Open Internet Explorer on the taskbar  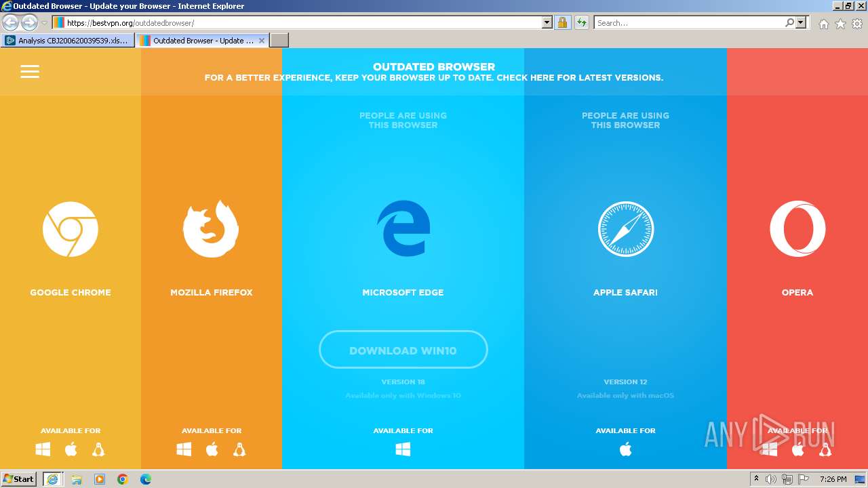coord(53,479)
